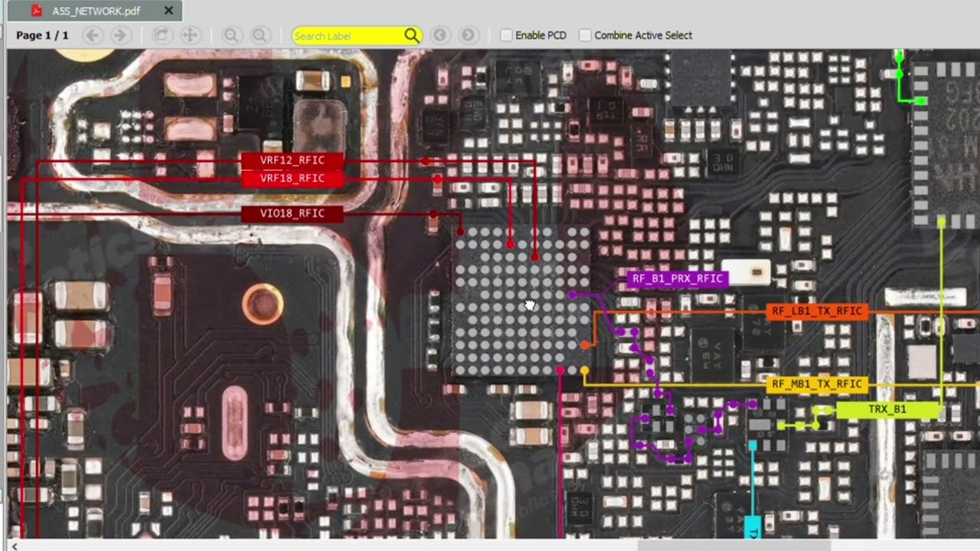The height and width of the screenshot is (551, 980).
Task: Click the RF_MB1_TX_RFIC label
Action: click(x=817, y=384)
